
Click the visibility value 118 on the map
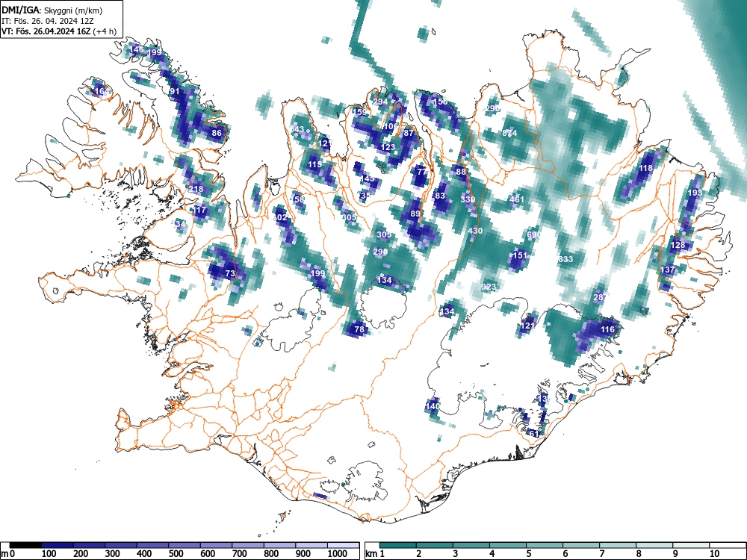[645, 168]
